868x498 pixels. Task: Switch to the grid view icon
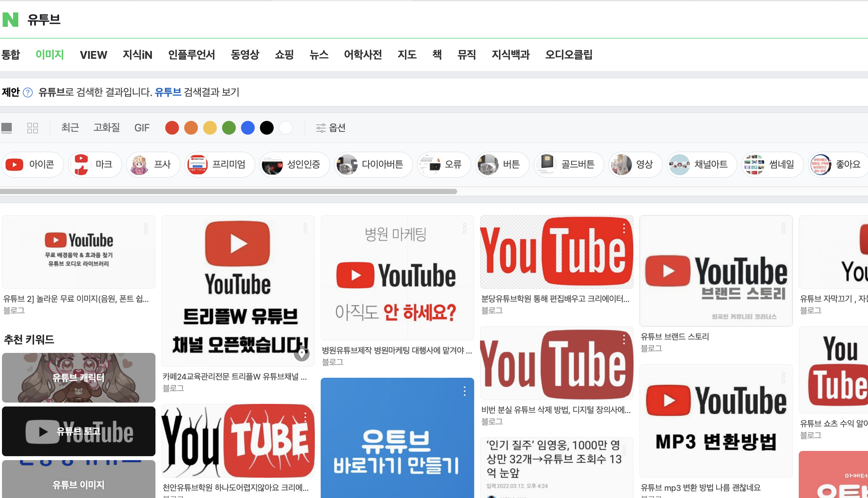coord(32,128)
